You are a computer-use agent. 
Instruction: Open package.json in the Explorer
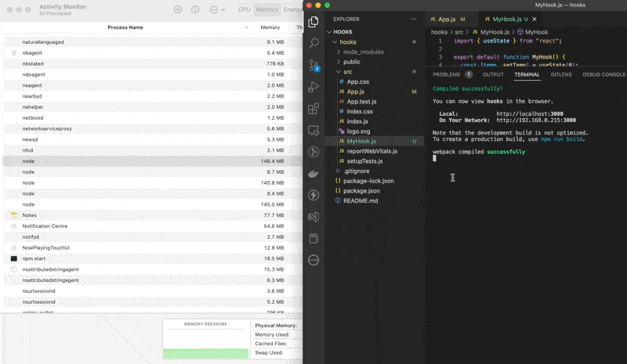point(361,191)
